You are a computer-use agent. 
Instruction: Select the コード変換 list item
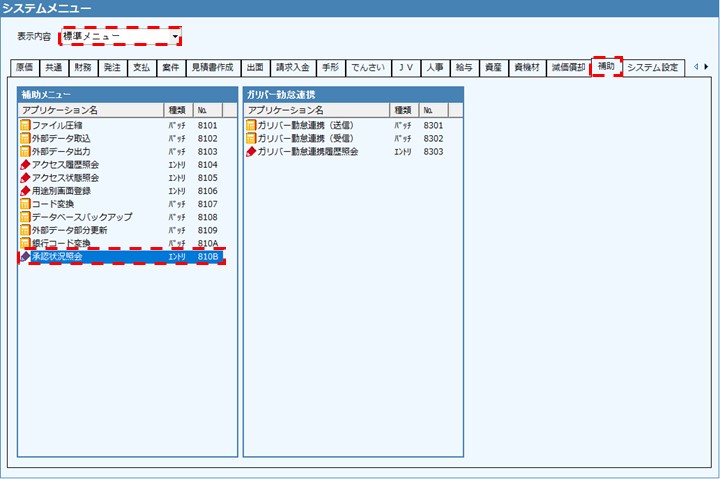tap(60, 204)
